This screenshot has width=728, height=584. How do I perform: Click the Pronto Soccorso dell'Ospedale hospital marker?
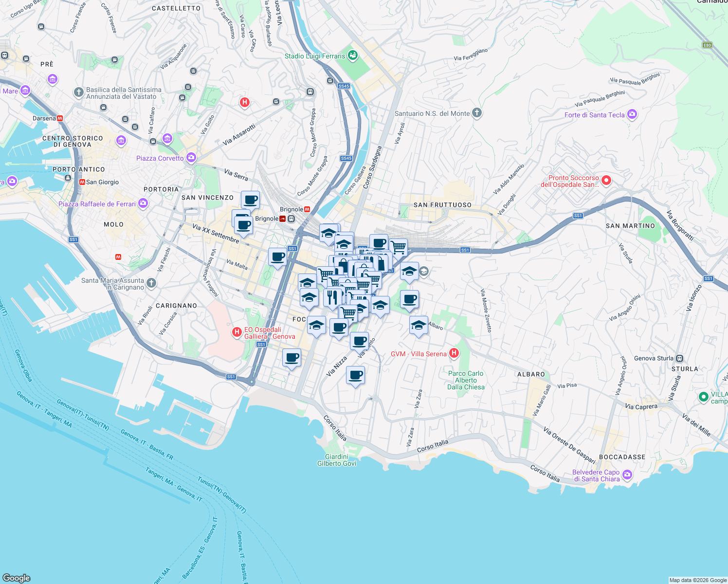[x=606, y=180]
